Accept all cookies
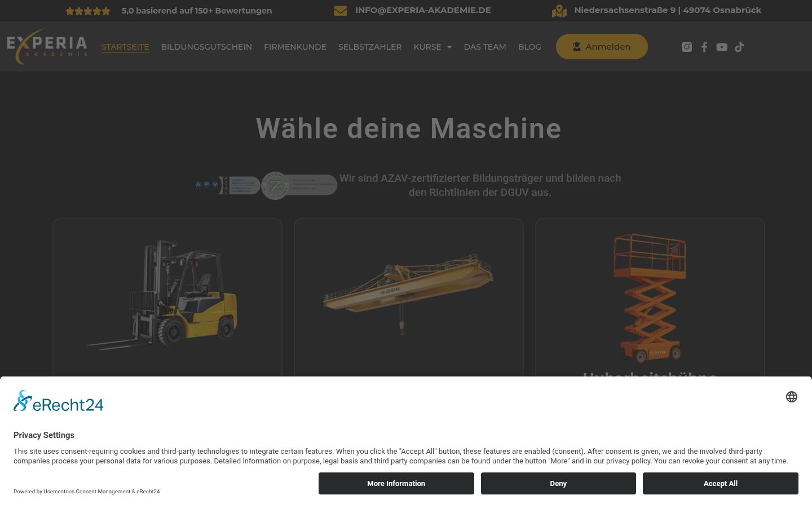The width and height of the screenshot is (812, 508). [721, 484]
